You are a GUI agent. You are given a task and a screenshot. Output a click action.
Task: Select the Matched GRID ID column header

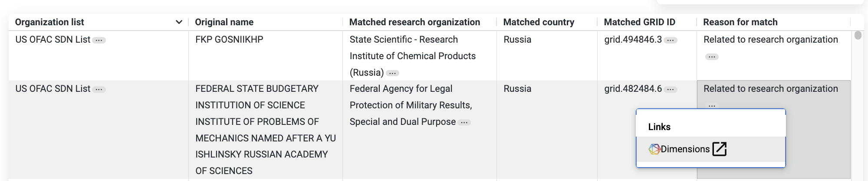640,22
